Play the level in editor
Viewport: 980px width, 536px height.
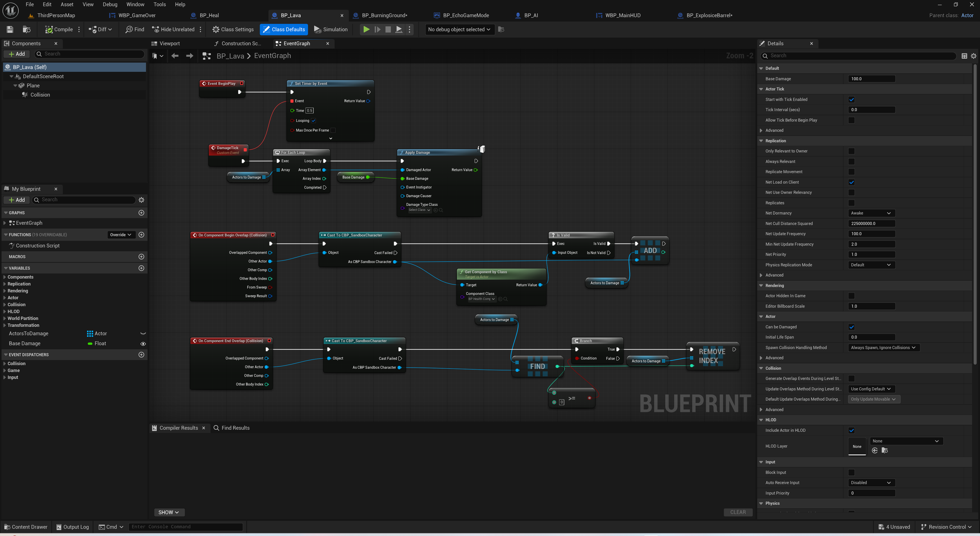click(x=366, y=29)
